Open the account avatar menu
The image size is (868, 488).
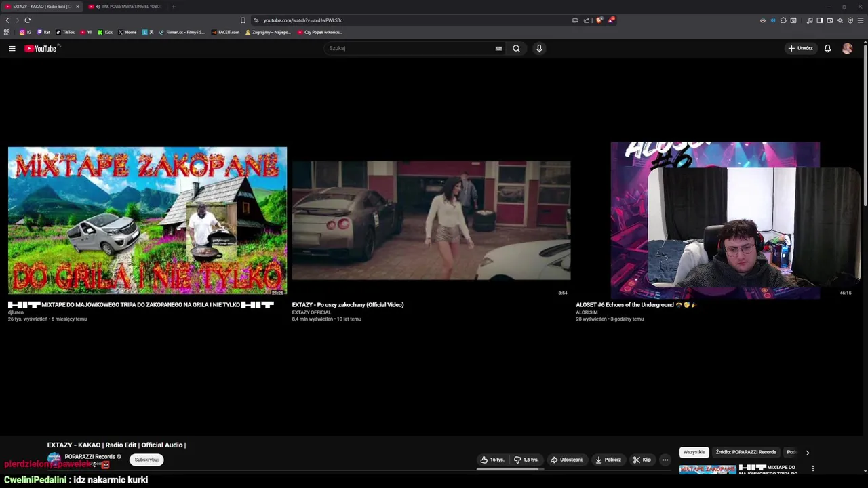tap(847, 48)
